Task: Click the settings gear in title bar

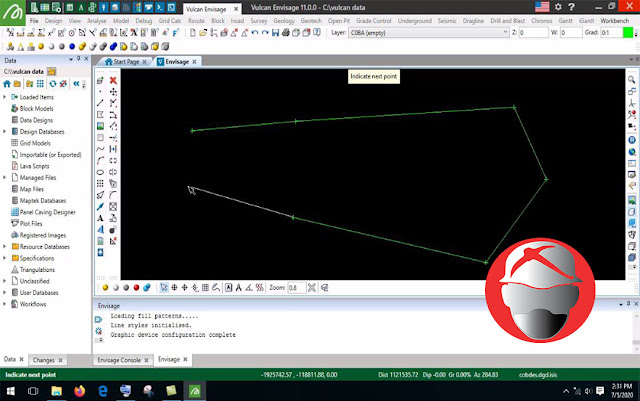Action: (x=558, y=7)
